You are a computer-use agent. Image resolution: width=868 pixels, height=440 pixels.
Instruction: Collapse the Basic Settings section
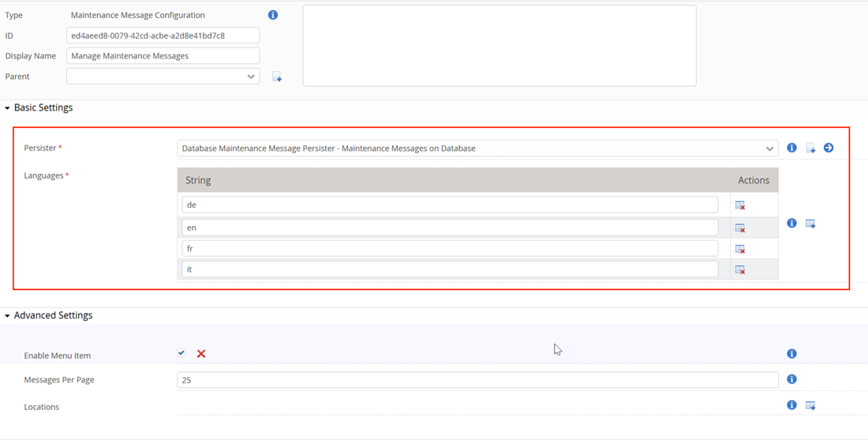(8, 108)
